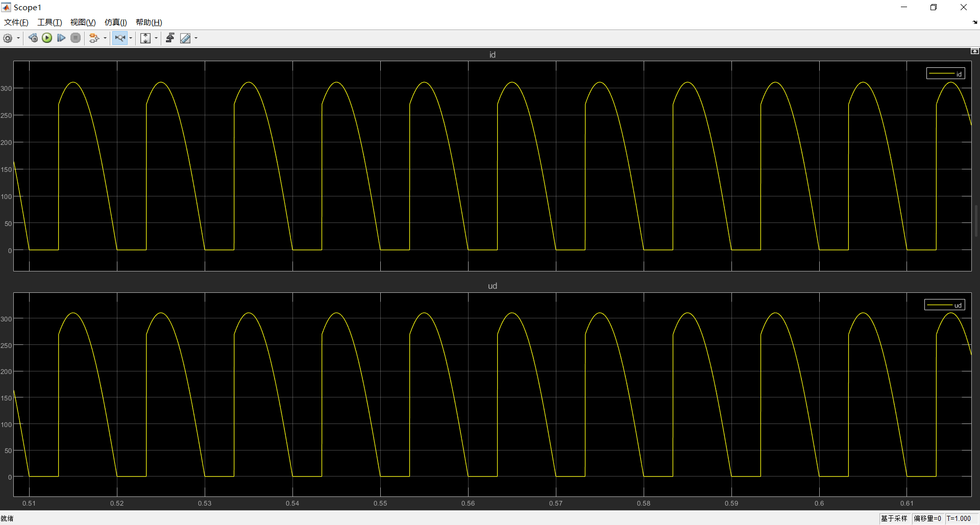Click the 0.51 time axis label
The width and height of the screenshot is (980, 525).
click(29, 503)
